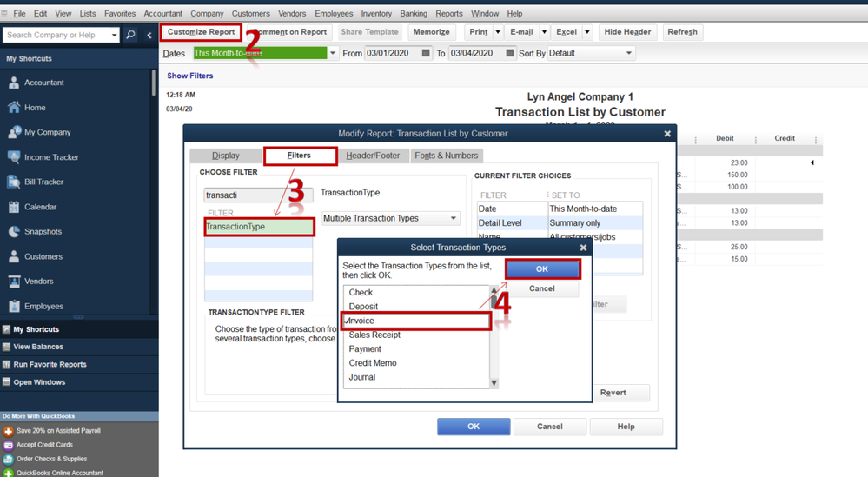Select TransactionType in filter list

[x=259, y=227]
